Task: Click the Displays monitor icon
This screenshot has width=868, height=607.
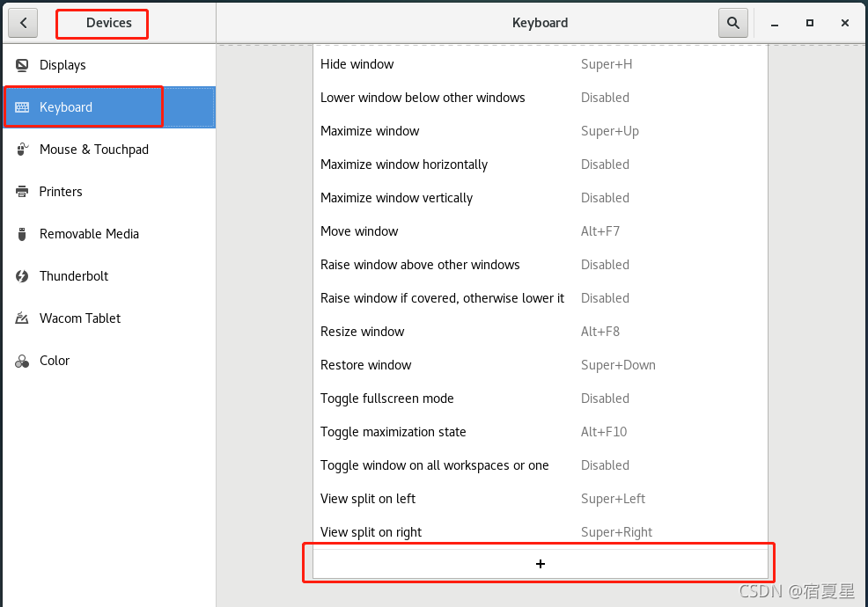Action: tap(22, 65)
